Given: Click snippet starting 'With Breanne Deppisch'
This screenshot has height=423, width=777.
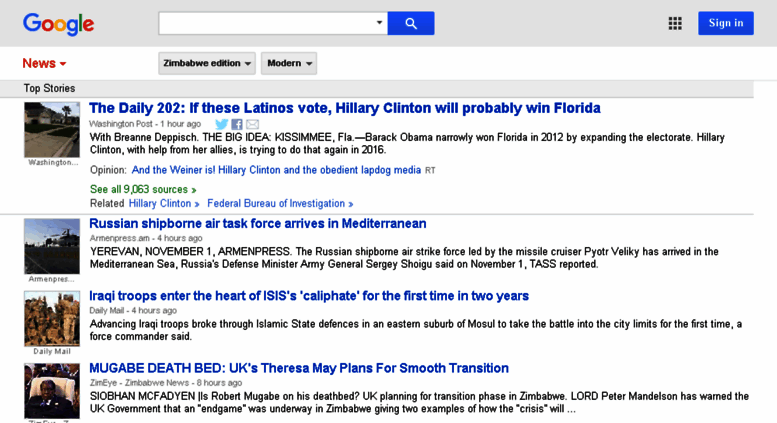Looking at the screenshot, I should pyautogui.click(x=407, y=144).
